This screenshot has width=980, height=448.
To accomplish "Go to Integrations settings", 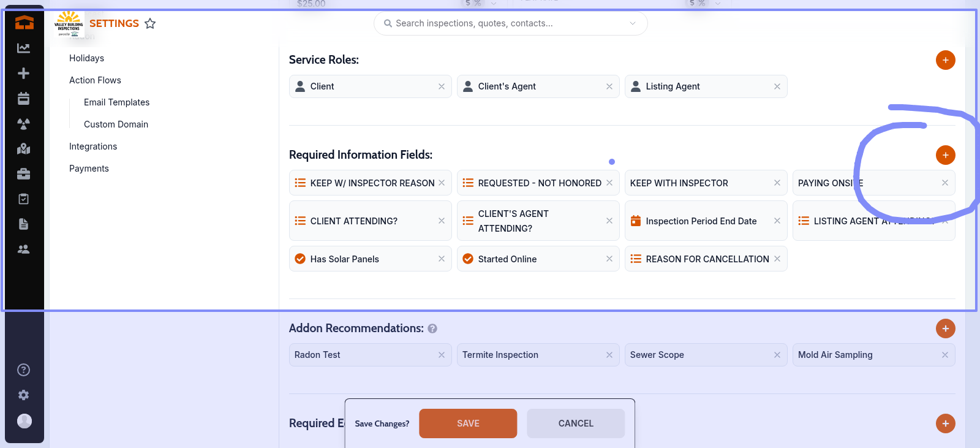I will coord(93,146).
